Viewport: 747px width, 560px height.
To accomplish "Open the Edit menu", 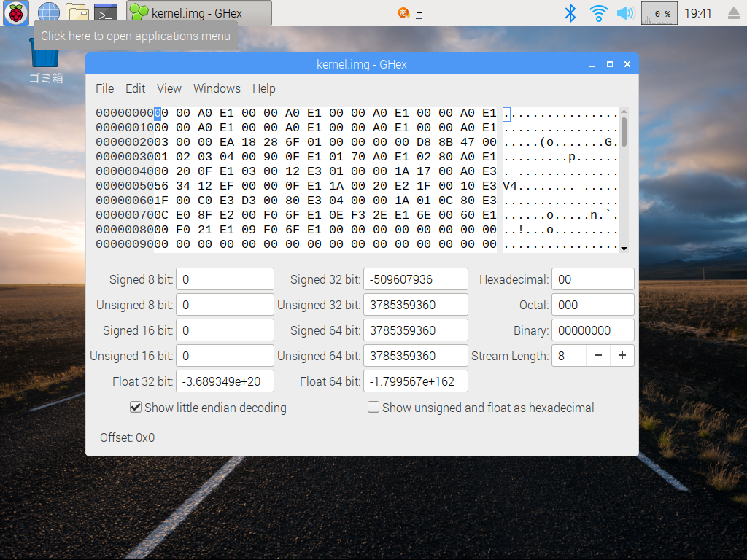I will point(135,88).
